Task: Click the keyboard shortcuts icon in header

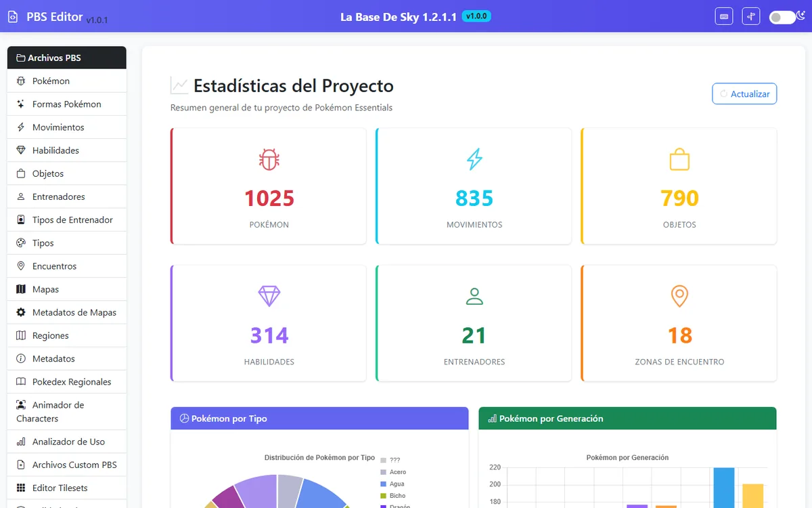Action: coord(724,17)
